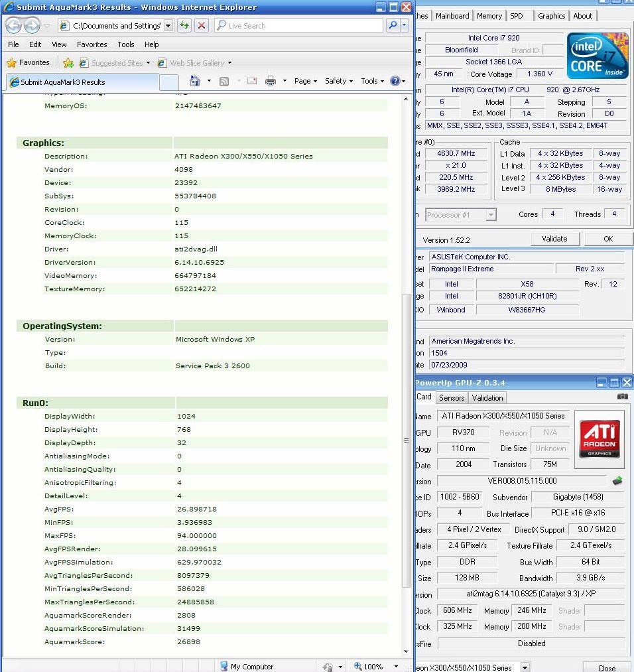The height and width of the screenshot is (672, 634).
Task: Click the scroll down arrow of the page
Action: tap(406, 651)
